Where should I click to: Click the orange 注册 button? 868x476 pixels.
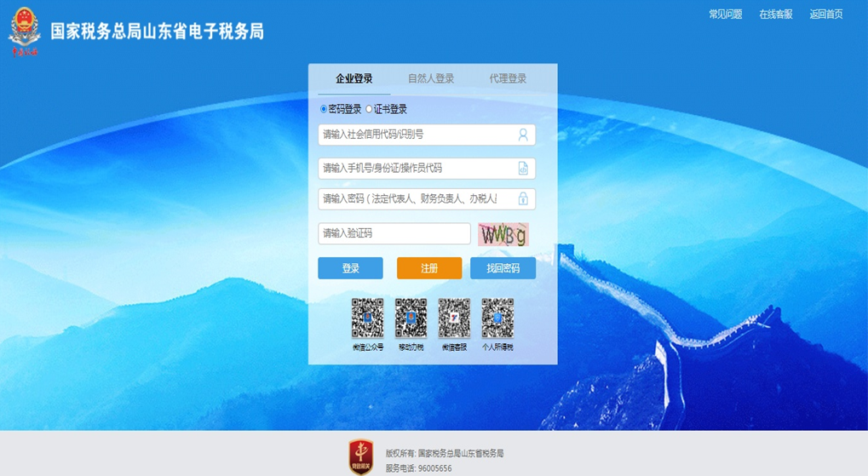click(429, 268)
